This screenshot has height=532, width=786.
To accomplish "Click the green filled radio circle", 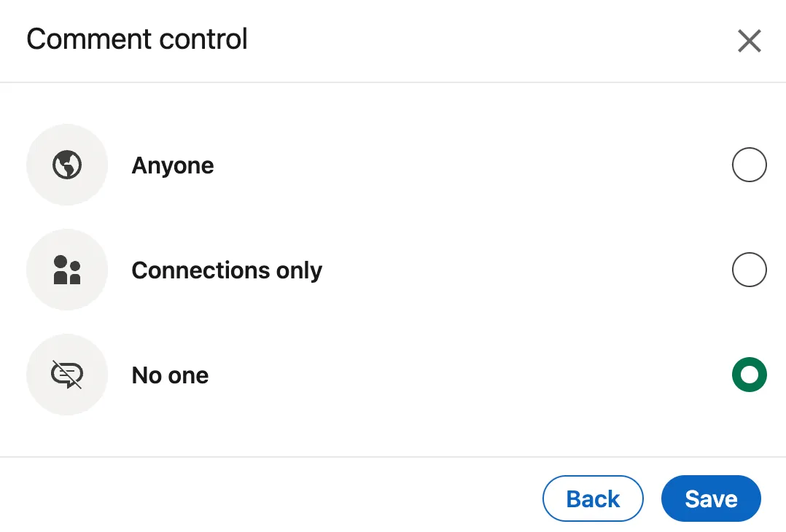I will point(749,375).
